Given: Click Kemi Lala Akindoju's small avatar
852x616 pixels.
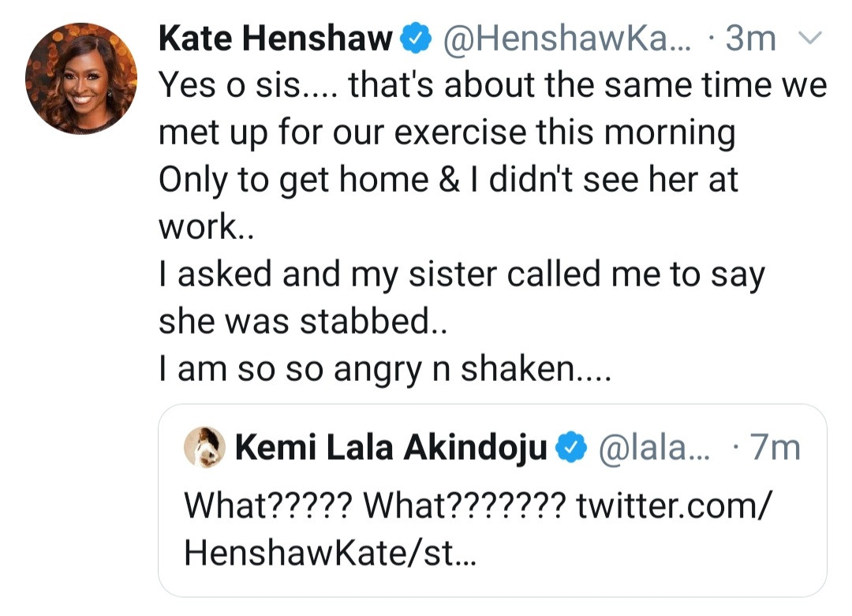Looking at the screenshot, I should 204,447.
